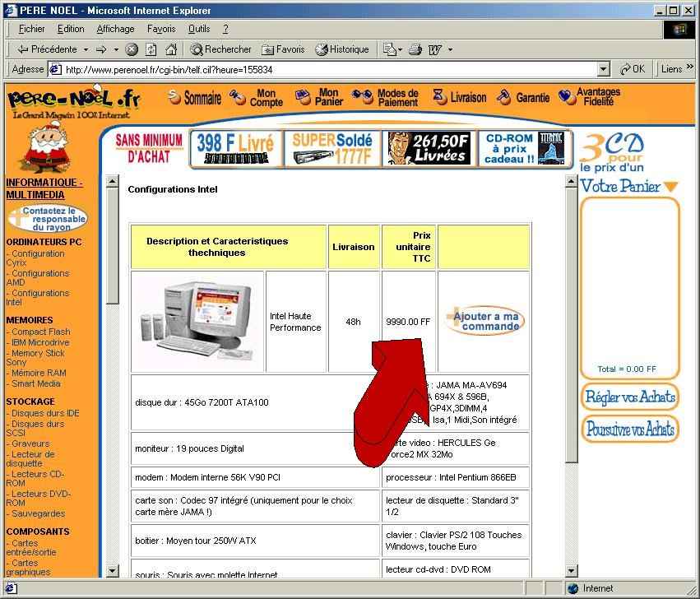Image resolution: width=700 pixels, height=599 pixels.
Task: Open Mon Panier in site navigation
Action: (x=319, y=97)
